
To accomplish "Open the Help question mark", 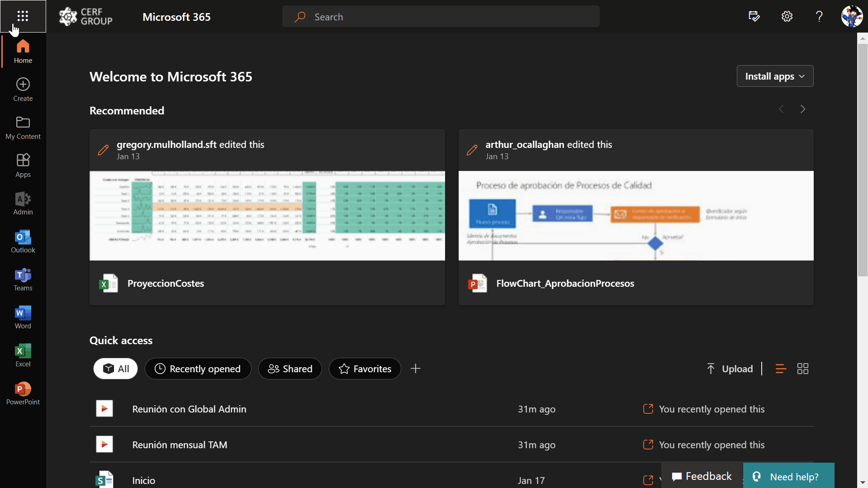I will 819,17.
